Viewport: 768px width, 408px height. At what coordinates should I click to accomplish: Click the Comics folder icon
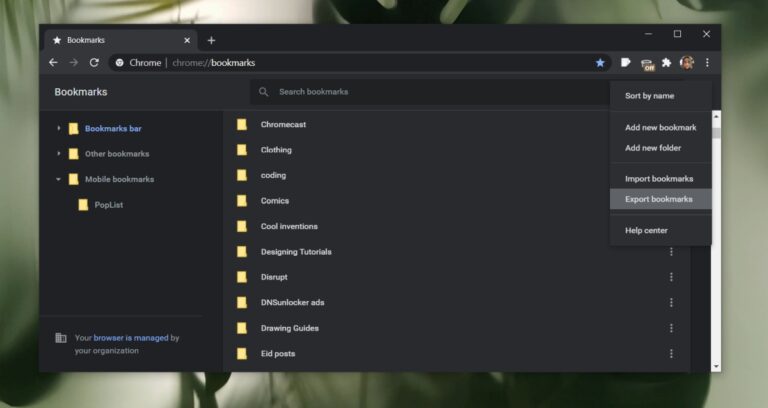click(242, 201)
